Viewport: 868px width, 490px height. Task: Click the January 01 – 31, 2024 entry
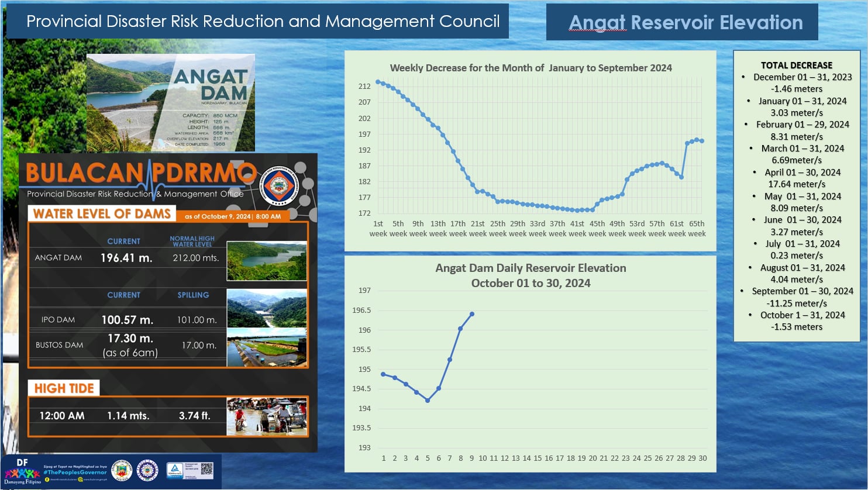[x=802, y=101]
